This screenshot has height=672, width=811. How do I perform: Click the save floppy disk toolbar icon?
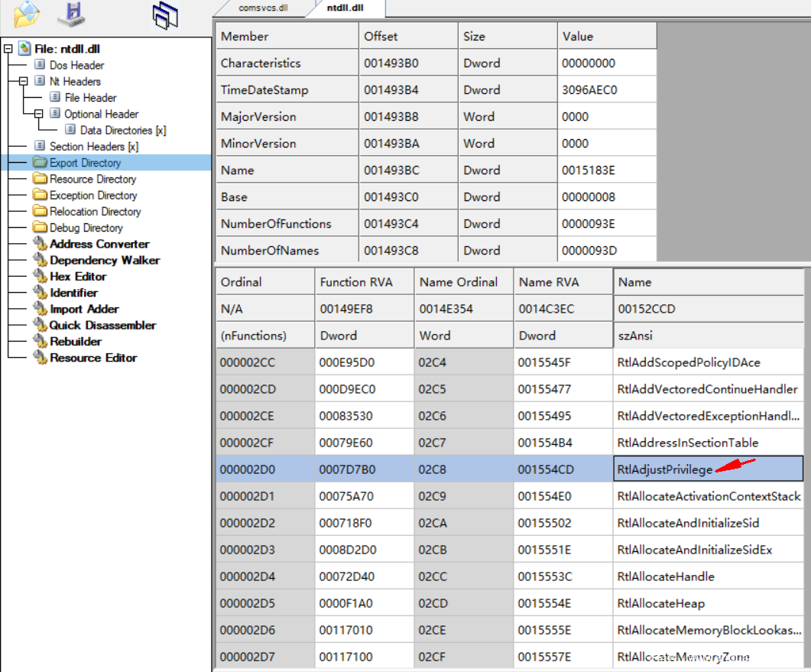pos(72,14)
